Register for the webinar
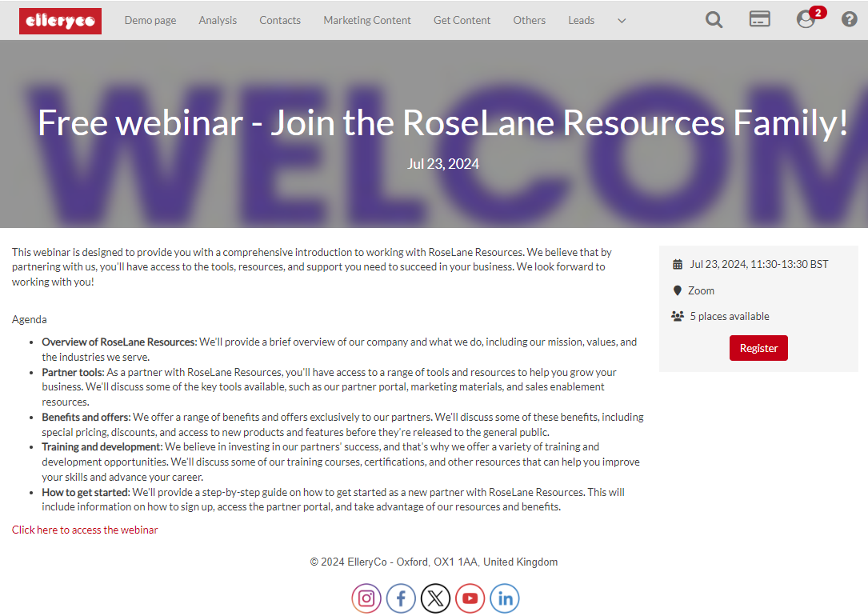This screenshot has width=868, height=616. click(758, 348)
